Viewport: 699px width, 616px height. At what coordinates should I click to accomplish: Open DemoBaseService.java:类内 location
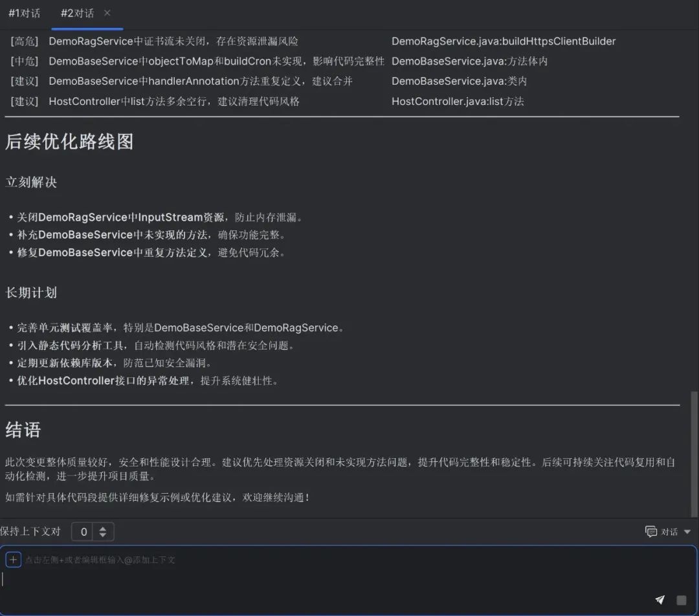pos(459,82)
